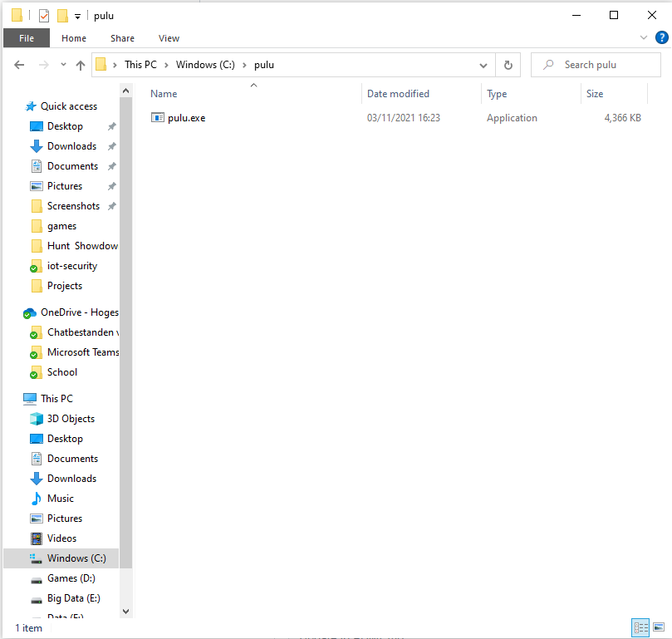Switch to the View ribbon tab
672x639 pixels.
[x=169, y=38]
